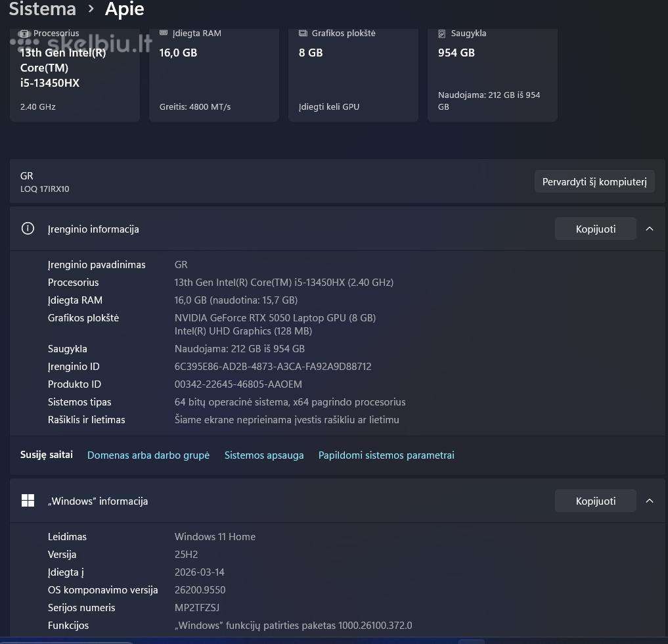Click Įdiegti keli GPU text

coord(329,106)
